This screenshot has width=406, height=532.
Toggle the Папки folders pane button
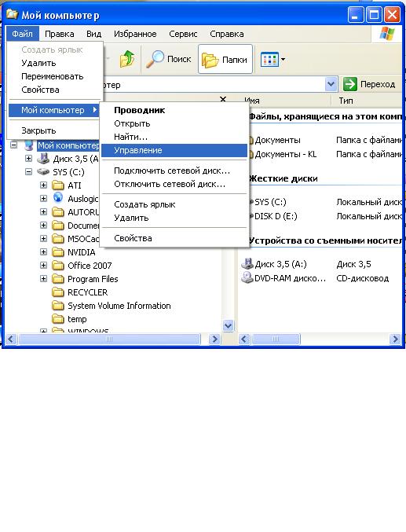pyautogui.click(x=225, y=60)
